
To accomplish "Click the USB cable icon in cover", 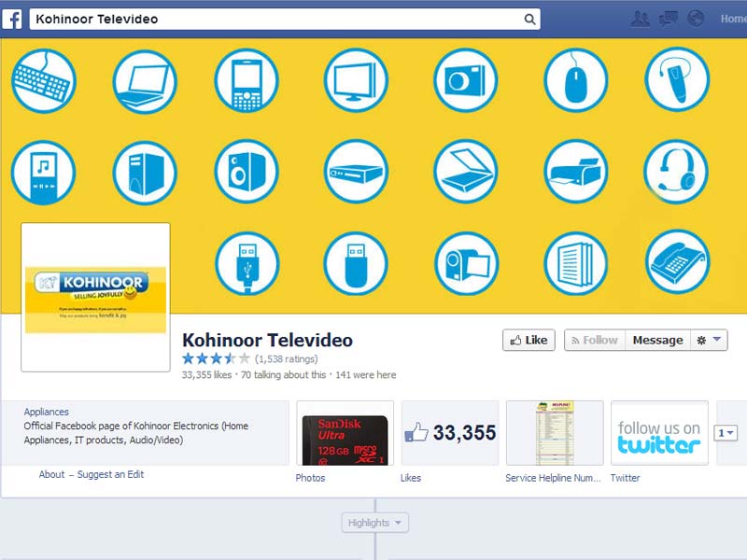I will click(247, 264).
